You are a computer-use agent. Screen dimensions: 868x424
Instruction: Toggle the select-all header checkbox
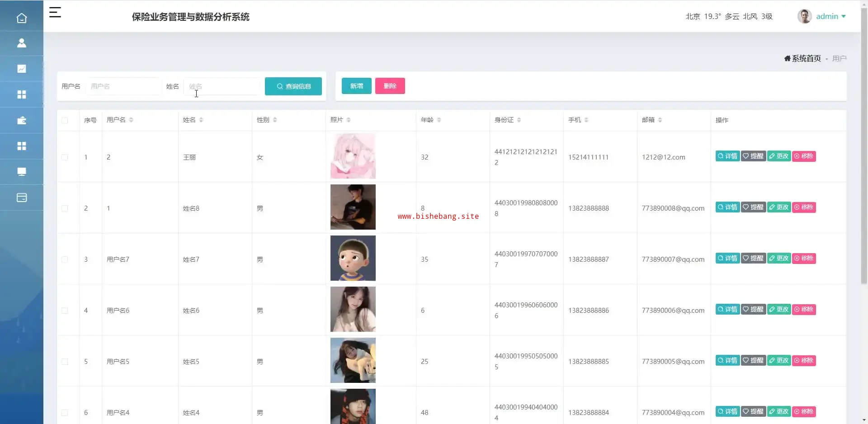coord(65,120)
